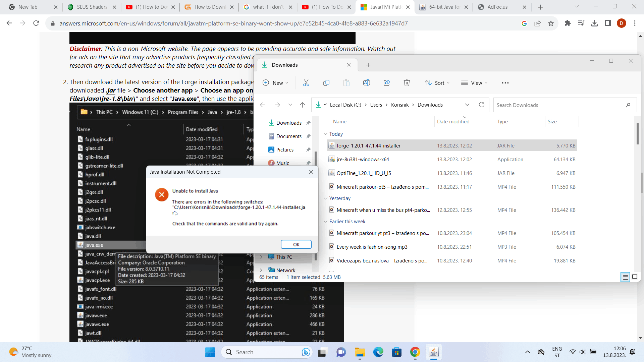This screenshot has height=362, width=644.
Task: Click the Delete trash icon in Explorer
Action: pos(407,83)
